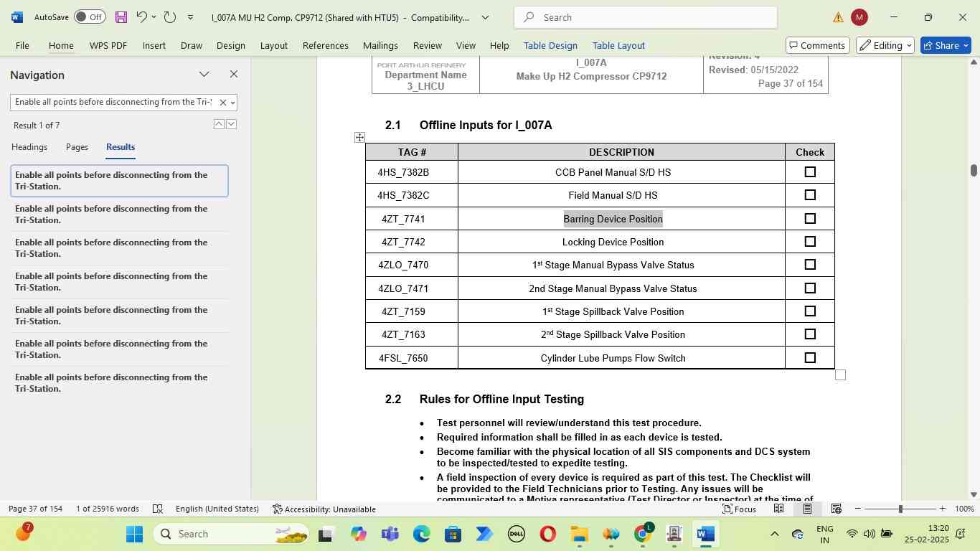This screenshot has height=551, width=980.
Task: Click Accessibility: Unavailable status
Action: [324, 509]
